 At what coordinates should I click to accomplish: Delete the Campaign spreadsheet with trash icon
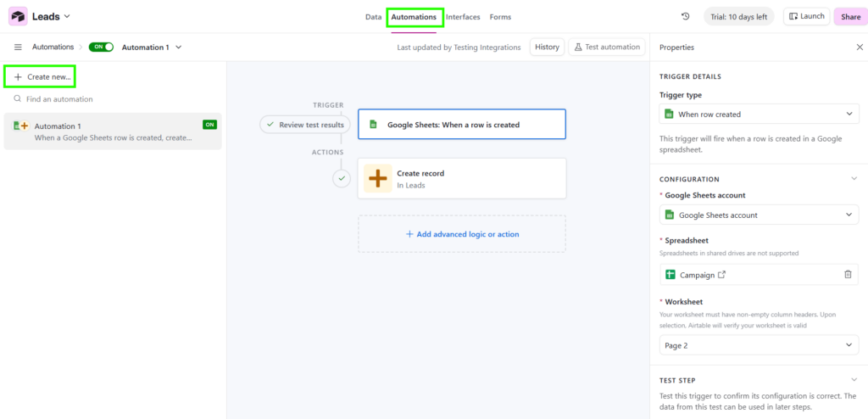848,275
